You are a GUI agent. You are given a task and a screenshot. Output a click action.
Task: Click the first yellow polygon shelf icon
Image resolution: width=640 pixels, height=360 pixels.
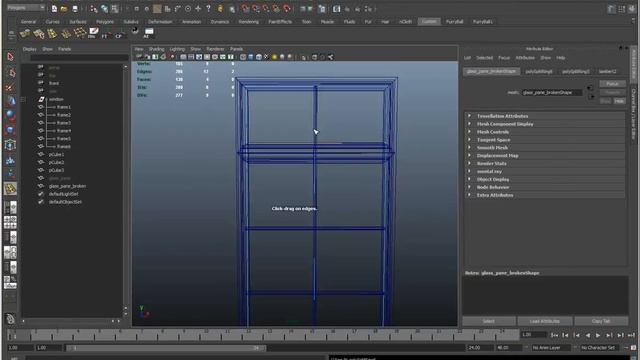coord(25,33)
